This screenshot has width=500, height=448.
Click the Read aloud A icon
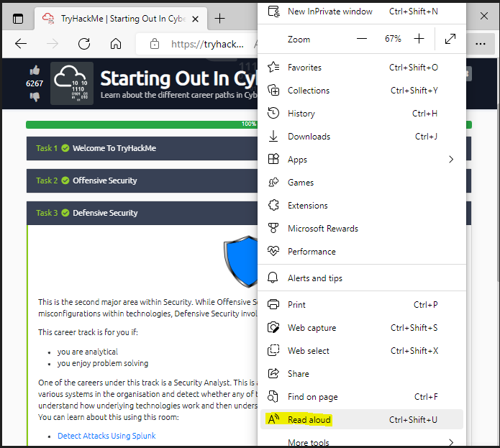click(274, 419)
